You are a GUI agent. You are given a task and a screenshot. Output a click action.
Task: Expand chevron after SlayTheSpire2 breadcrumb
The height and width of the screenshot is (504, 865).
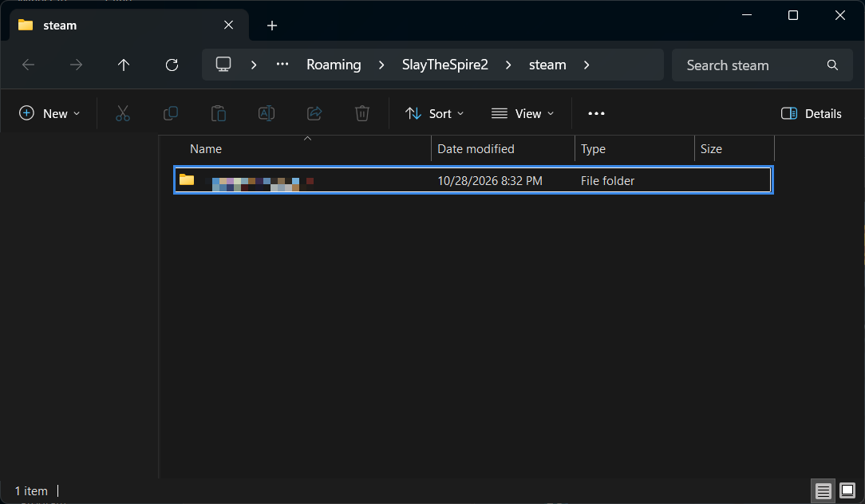coord(508,65)
